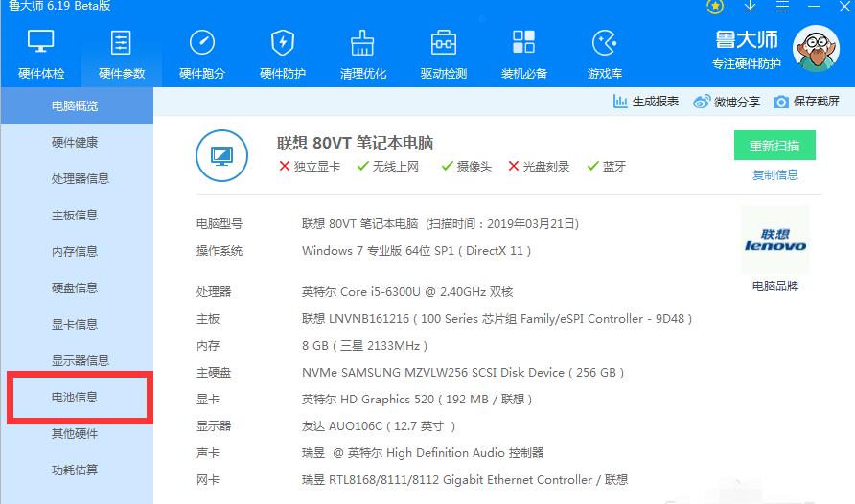Click the 独立显卡 status indicator
Screen dimensions: 855x504
[x=310, y=166]
